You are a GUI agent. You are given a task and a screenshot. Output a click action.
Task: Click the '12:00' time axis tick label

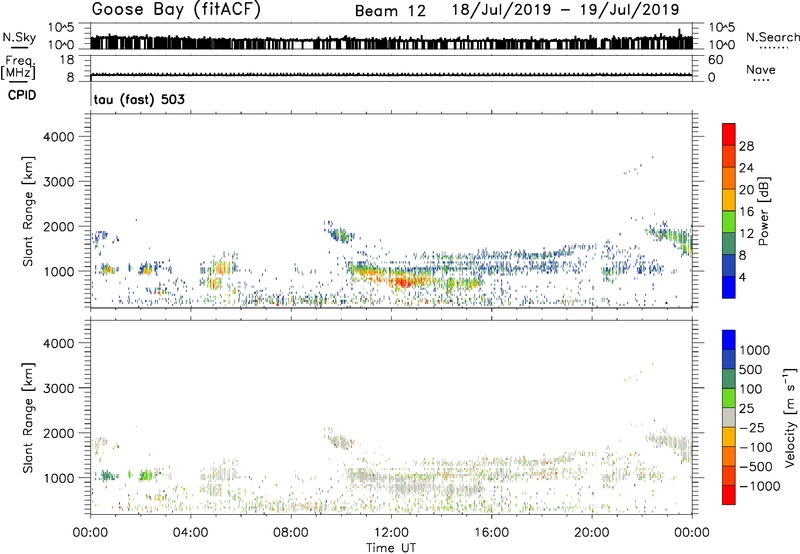[391, 533]
